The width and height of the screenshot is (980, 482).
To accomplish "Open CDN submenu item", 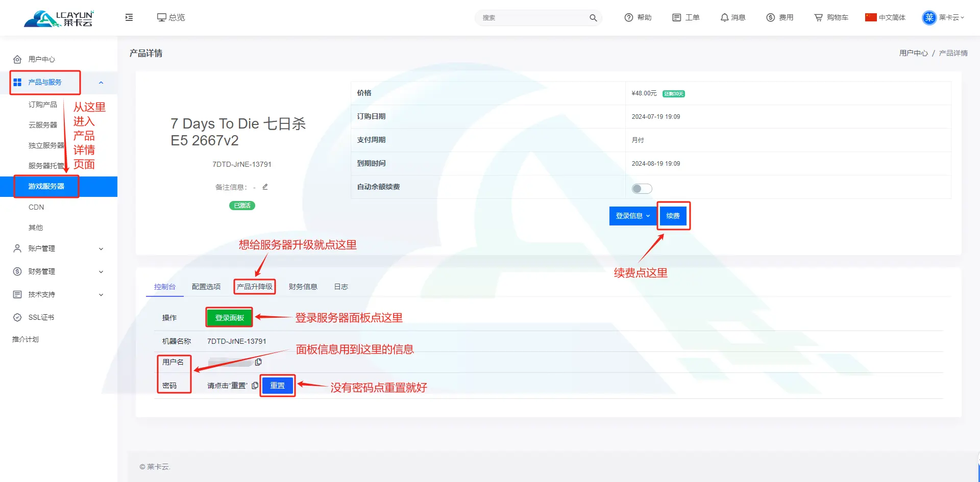I will click(36, 207).
